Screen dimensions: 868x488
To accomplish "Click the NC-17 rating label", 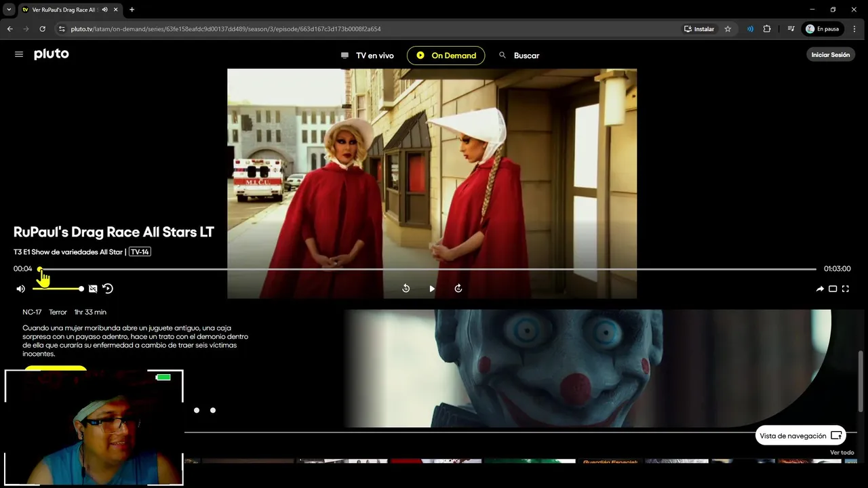I will [x=32, y=312].
